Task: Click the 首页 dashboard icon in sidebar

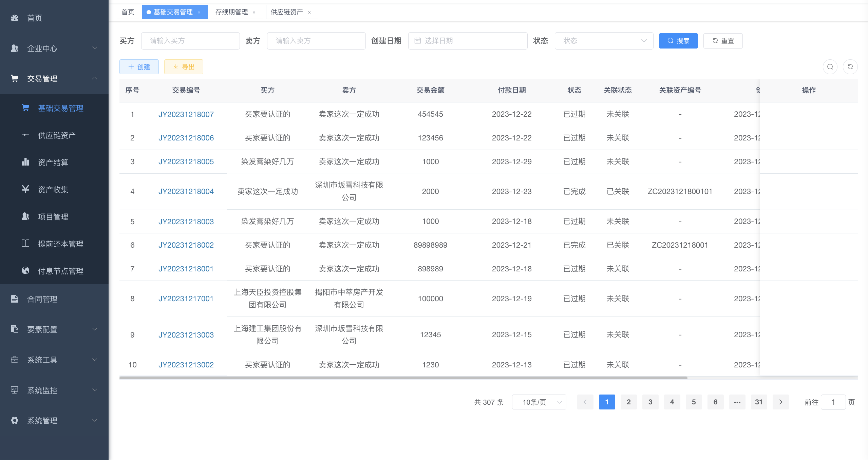Action: point(15,18)
